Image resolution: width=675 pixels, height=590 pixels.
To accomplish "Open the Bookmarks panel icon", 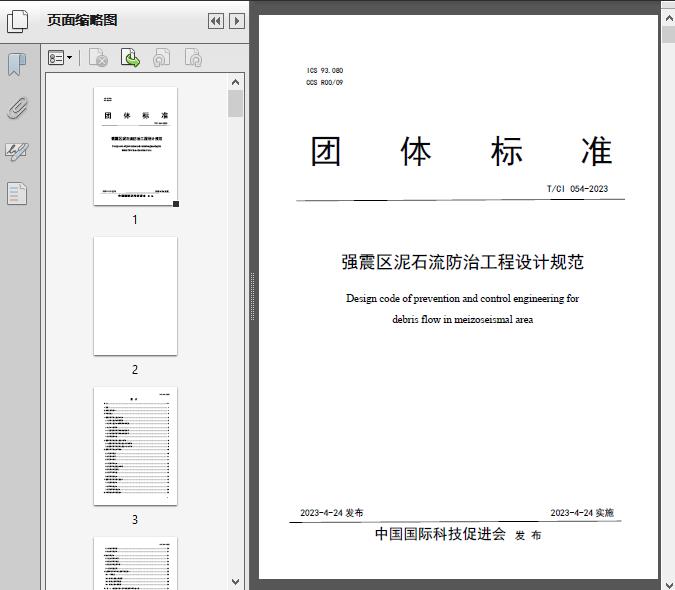I will click(x=17, y=65).
